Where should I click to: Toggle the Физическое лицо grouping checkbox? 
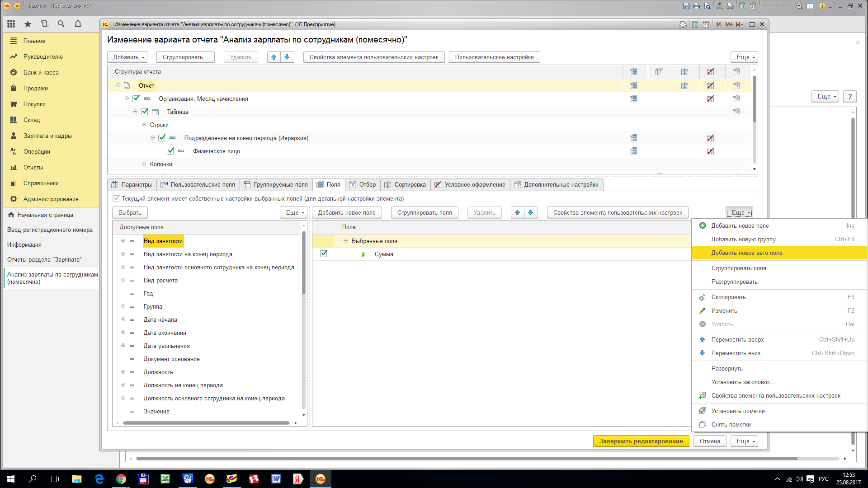click(170, 151)
